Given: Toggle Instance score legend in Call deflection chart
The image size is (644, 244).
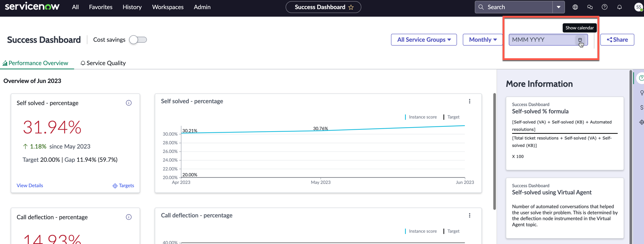Looking at the screenshot, I should [x=421, y=231].
